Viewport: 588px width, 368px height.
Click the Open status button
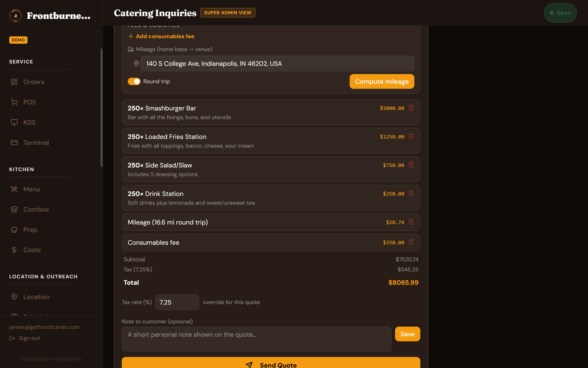click(x=560, y=13)
